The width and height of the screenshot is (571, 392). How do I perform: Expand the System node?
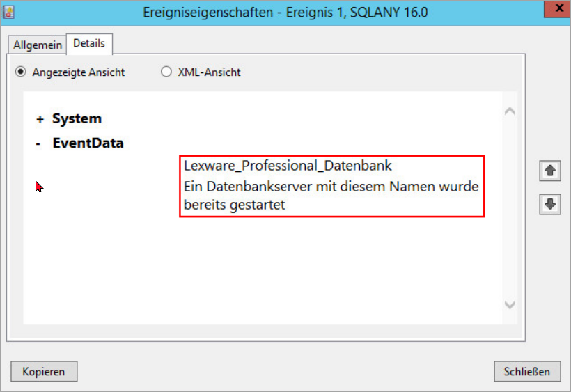(x=40, y=119)
